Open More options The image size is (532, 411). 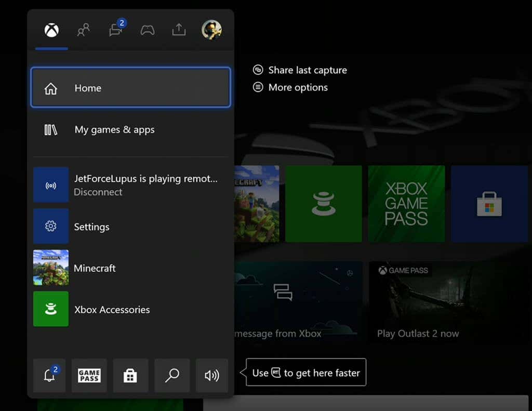[x=297, y=87]
